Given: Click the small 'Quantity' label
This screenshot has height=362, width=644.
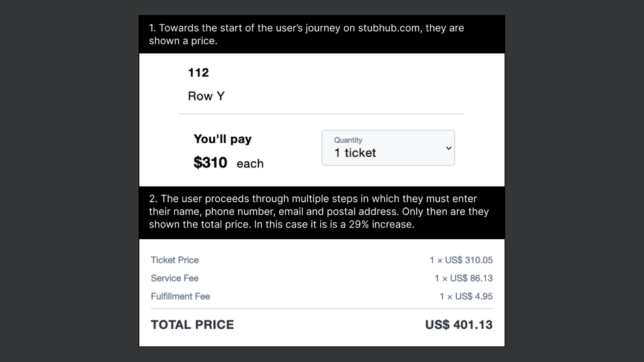Looking at the screenshot, I should 348,140.
